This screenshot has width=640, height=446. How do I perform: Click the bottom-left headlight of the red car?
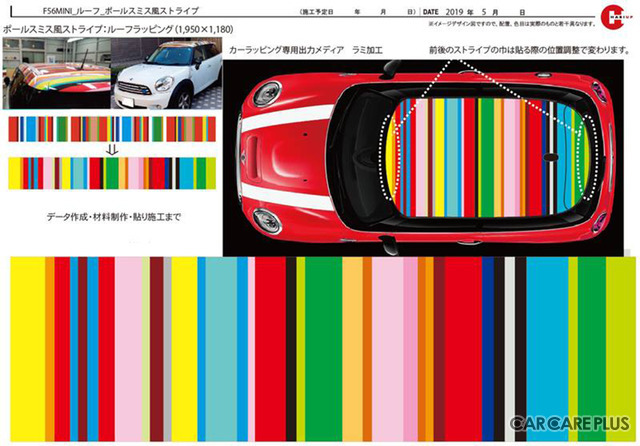point(265,220)
